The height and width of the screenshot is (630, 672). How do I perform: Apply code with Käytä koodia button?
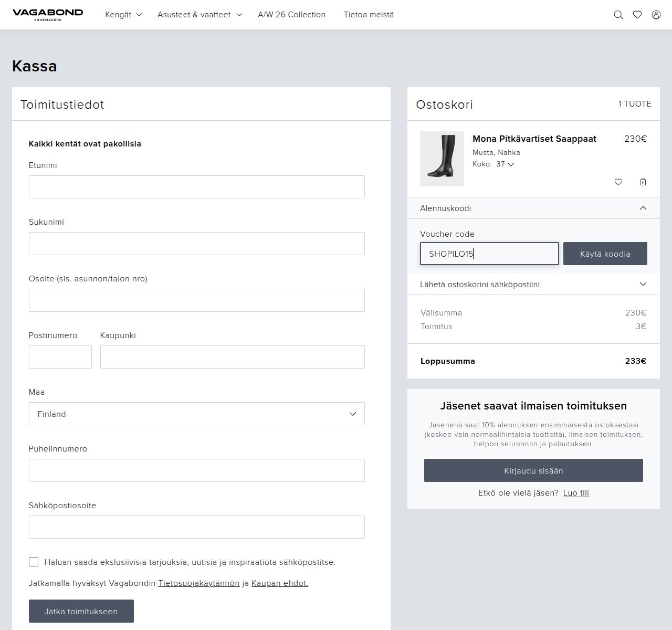click(605, 254)
